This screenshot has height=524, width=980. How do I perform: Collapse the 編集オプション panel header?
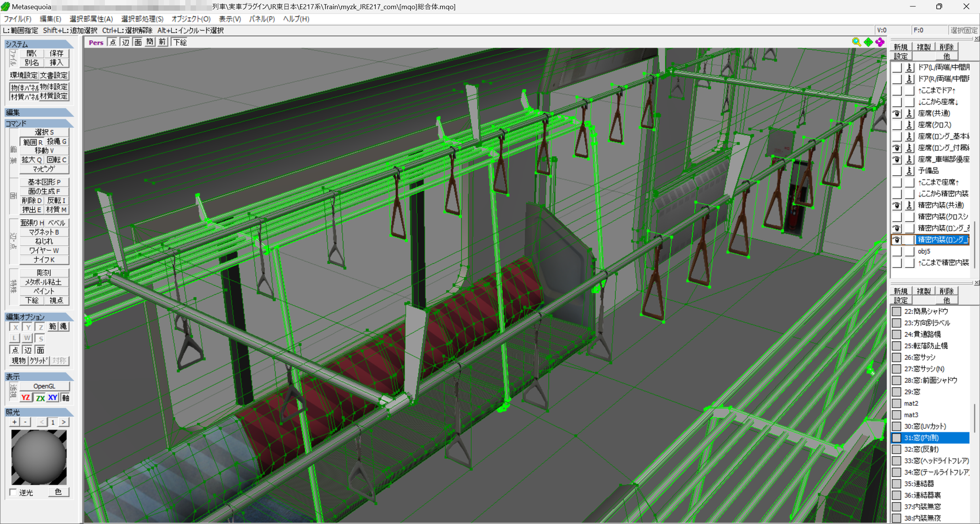39,317
